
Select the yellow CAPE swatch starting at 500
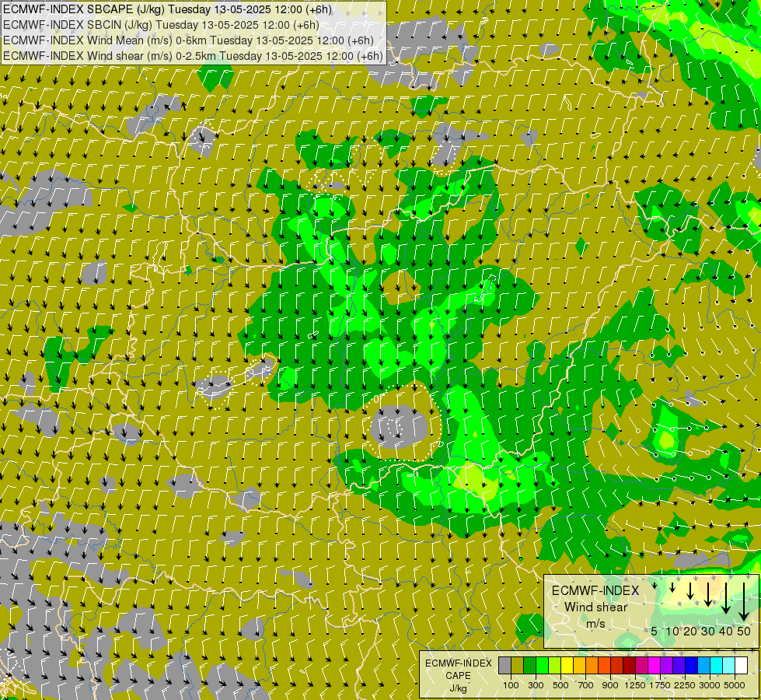pos(567,666)
